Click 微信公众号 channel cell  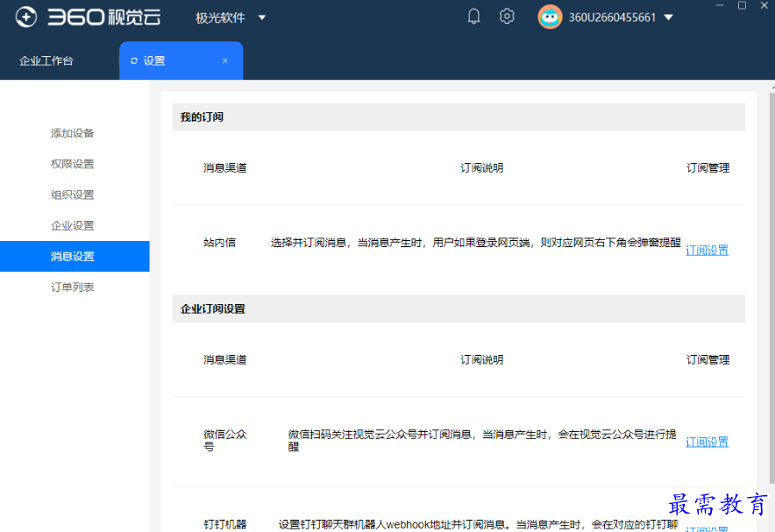click(x=225, y=440)
